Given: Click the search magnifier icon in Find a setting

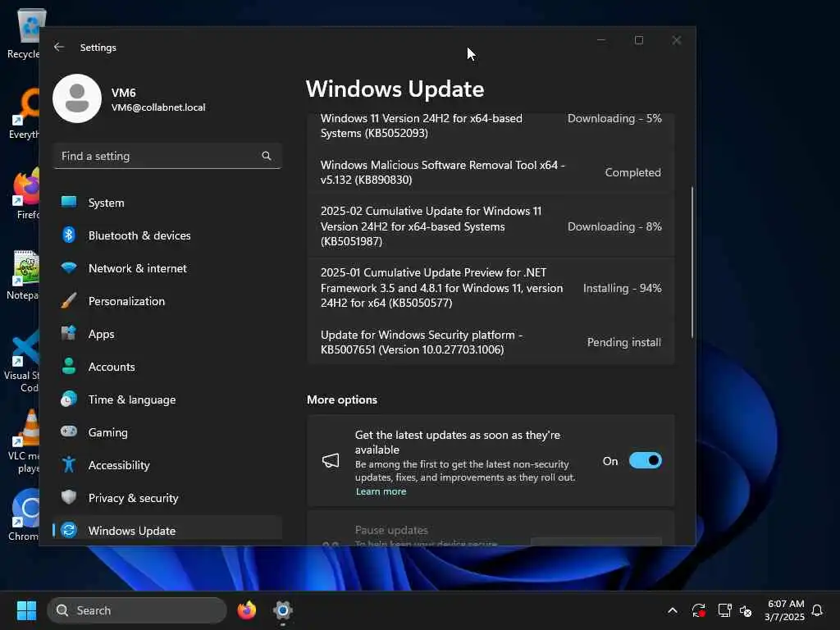Looking at the screenshot, I should coord(267,156).
